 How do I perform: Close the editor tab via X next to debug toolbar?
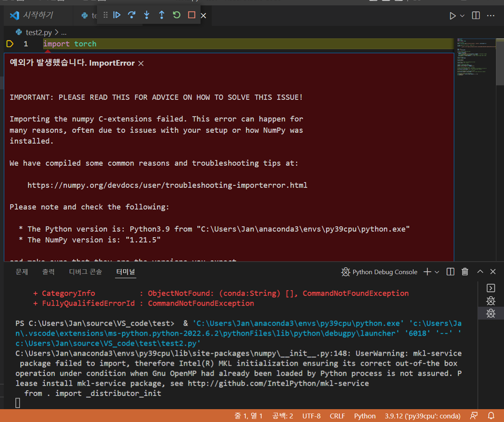pyautogui.click(x=204, y=16)
